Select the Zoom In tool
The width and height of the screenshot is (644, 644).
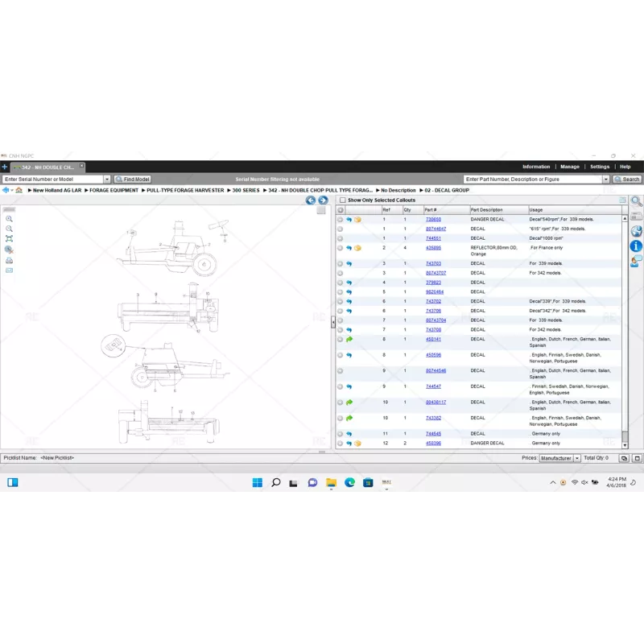point(10,218)
